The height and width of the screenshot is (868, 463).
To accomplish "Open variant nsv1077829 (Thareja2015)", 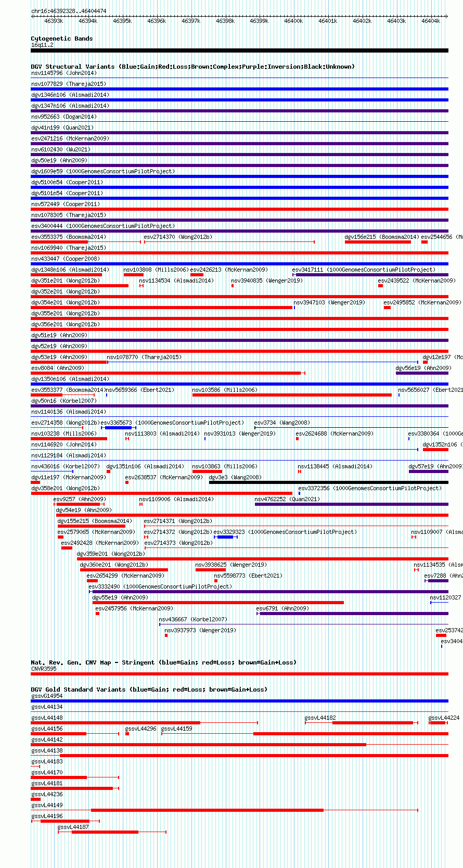I will point(69,84).
